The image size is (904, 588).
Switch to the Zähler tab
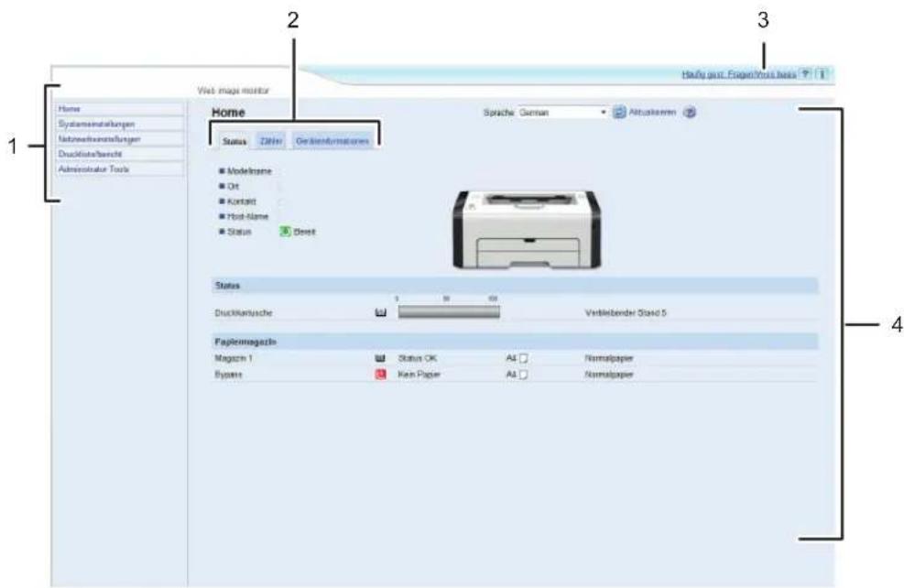pyautogui.click(x=271, y=141)
